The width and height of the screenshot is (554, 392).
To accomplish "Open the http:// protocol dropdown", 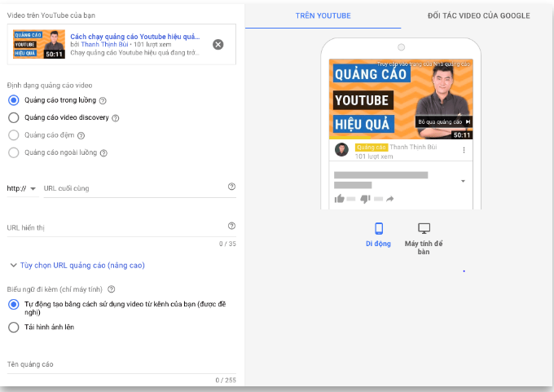I will coord(21,188).
